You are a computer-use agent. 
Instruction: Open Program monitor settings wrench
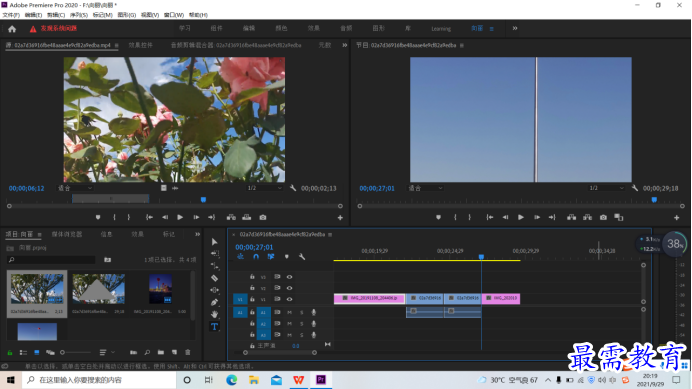pyautogui.click(x=635, y=188)
